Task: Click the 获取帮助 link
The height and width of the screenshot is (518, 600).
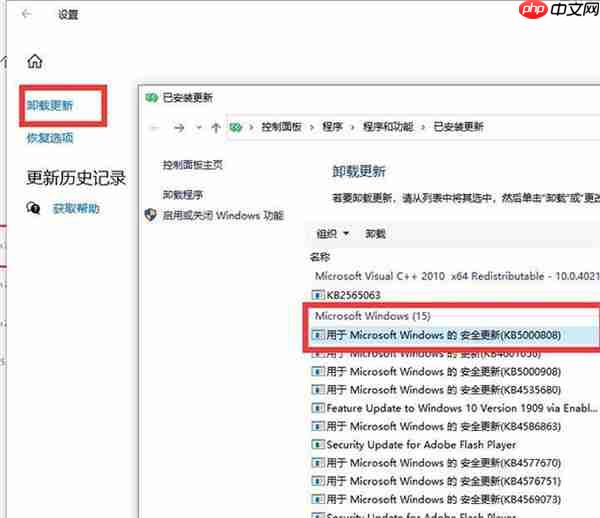Action: click(76, 209)
